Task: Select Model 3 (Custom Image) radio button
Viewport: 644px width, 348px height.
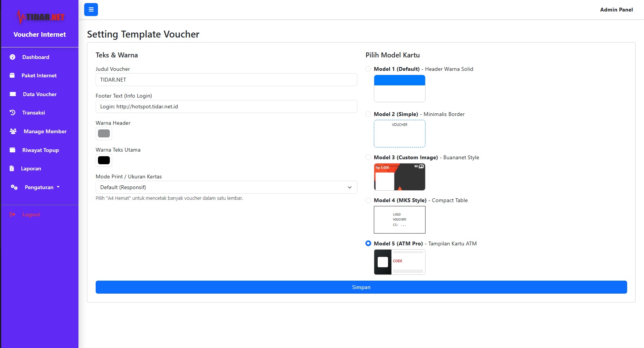Action: pos(368,157)
